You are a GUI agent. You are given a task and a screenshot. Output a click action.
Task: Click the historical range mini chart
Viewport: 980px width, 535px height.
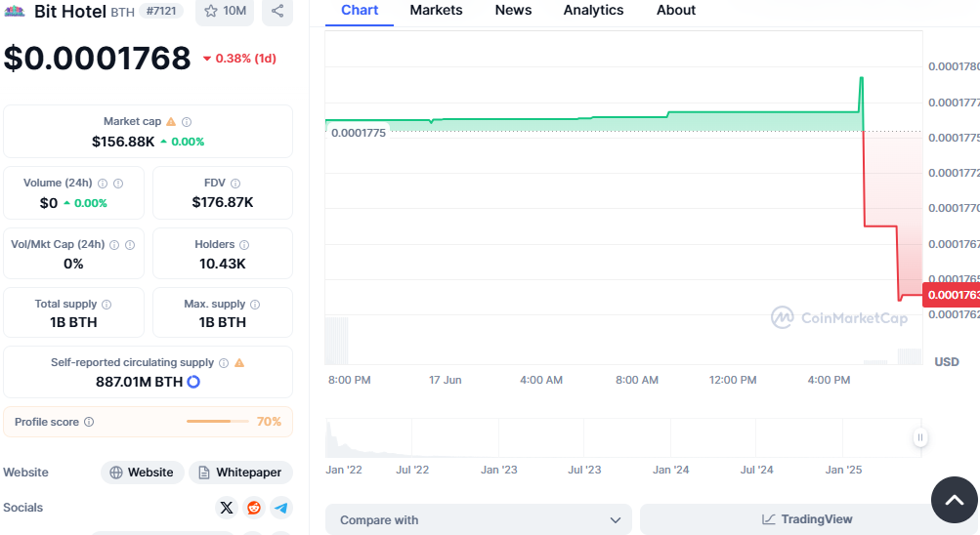tap(623, 438)
